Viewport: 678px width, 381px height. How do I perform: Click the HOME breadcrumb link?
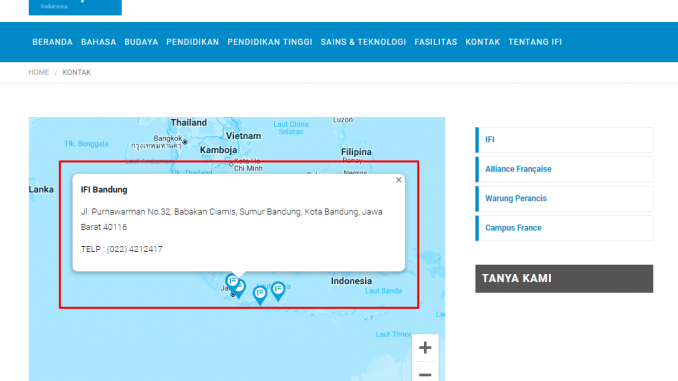[x=39, y=72]
